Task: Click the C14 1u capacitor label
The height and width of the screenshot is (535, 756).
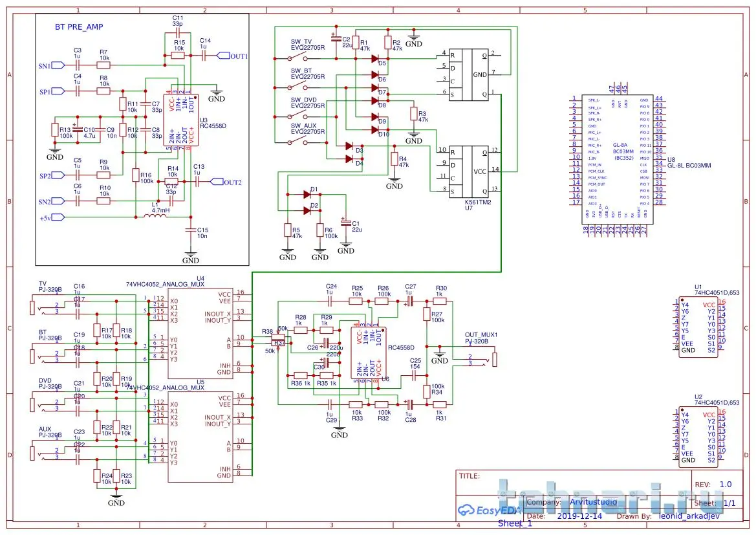Action: pyautogui.click(x=206, y=43)
